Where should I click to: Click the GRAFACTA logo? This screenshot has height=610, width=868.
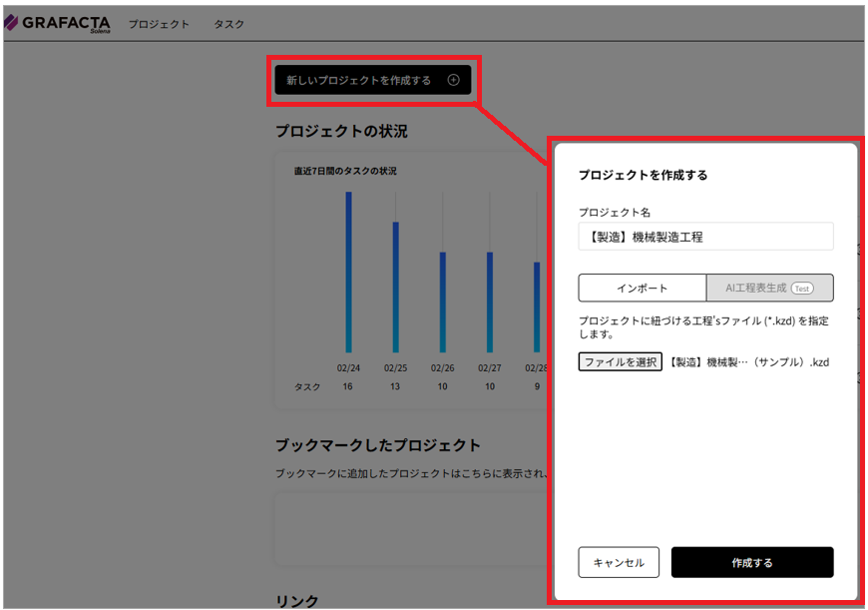coord(56,23)
